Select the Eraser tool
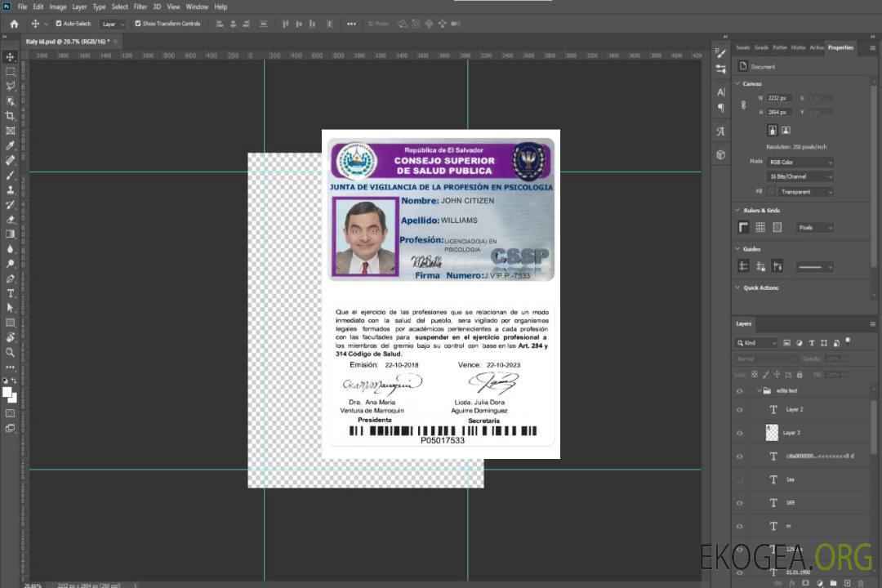Viewport: 882px width, 588px height. pyautogui.click(x=10, y=220)
